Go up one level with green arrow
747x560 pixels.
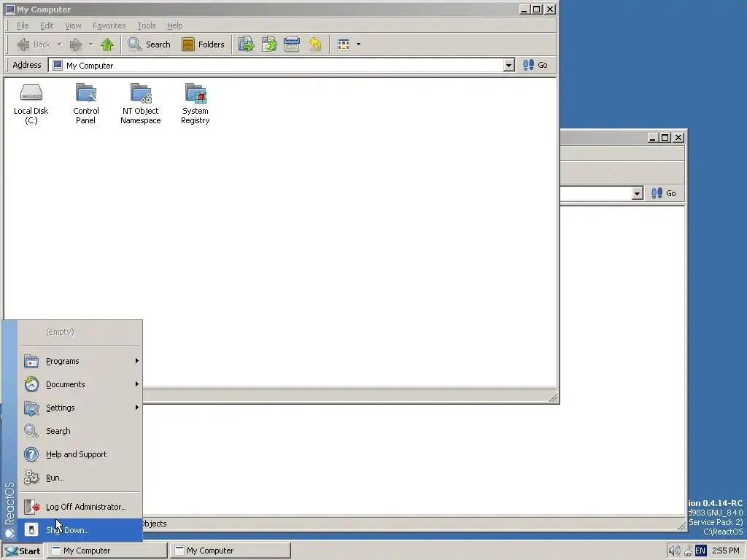pos(107,44)
